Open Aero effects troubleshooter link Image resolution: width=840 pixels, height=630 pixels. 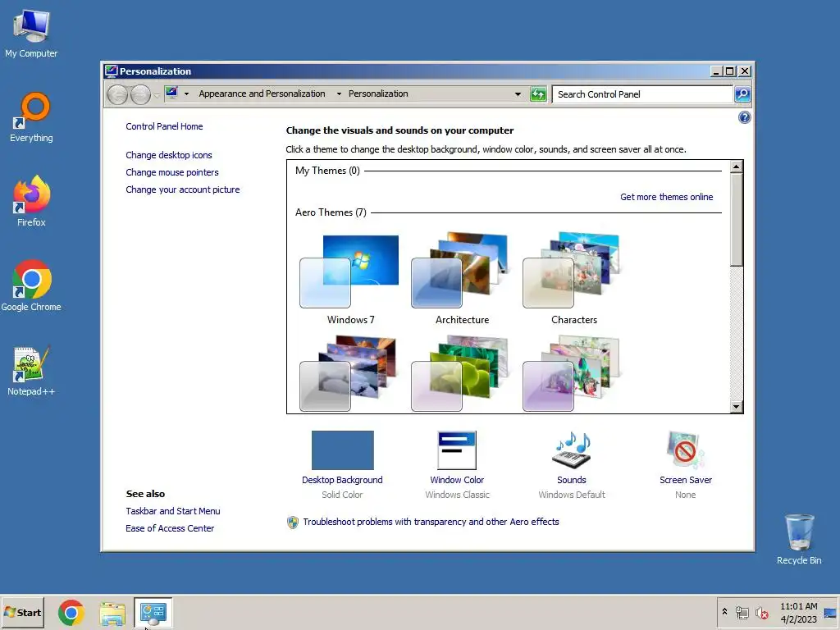pyautogui.click(x=431, y=522)
